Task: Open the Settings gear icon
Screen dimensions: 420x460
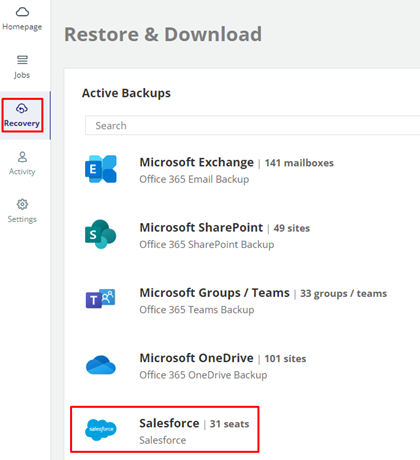Action: 22,204
